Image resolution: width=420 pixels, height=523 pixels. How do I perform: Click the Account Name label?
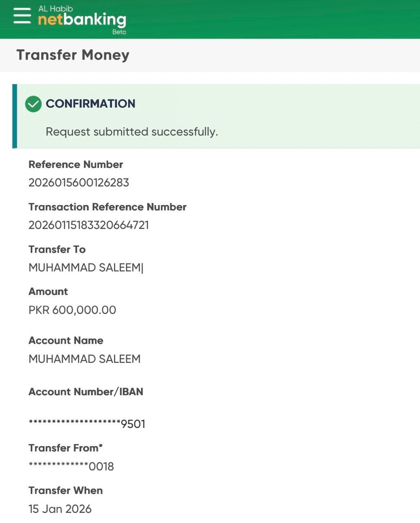pyautogui.click(x=66, y=340)
